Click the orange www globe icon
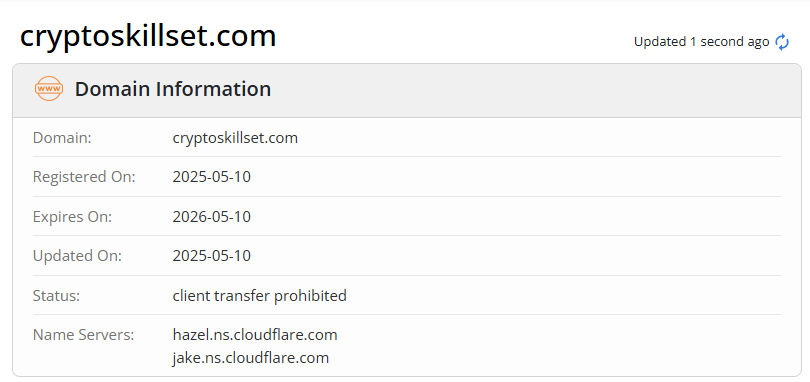 point(49,89)
